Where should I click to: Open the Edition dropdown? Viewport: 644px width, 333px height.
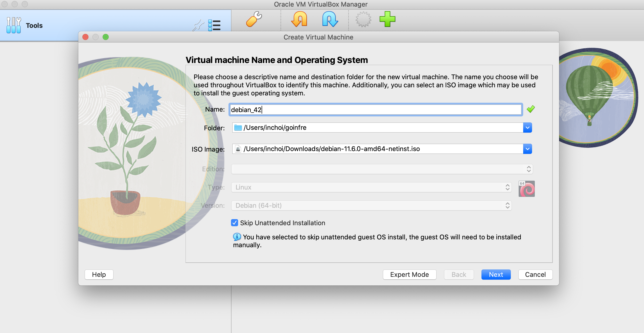pyautogui.click(x=382, y=169)
